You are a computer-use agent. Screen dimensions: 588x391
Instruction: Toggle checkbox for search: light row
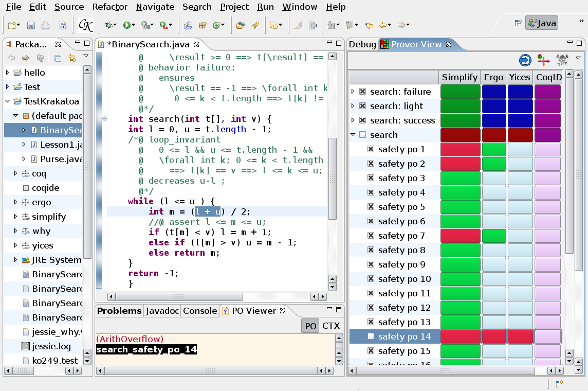tap(363, 106)
